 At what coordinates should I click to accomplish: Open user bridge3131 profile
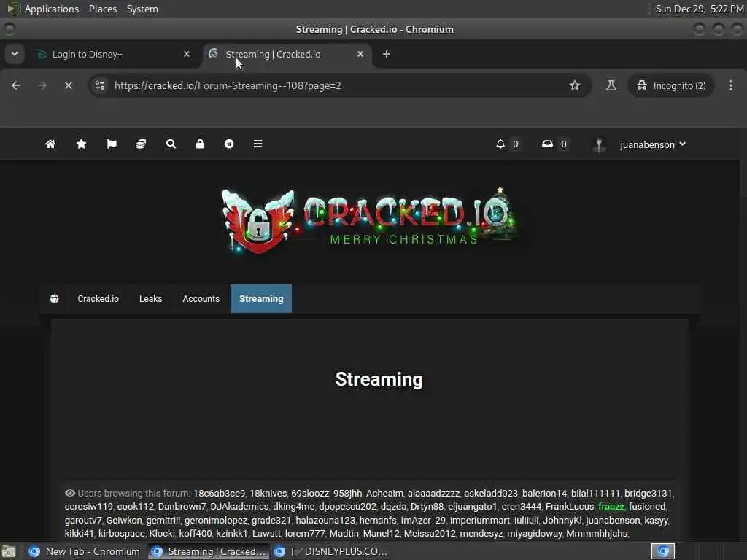tap(649, 494)
